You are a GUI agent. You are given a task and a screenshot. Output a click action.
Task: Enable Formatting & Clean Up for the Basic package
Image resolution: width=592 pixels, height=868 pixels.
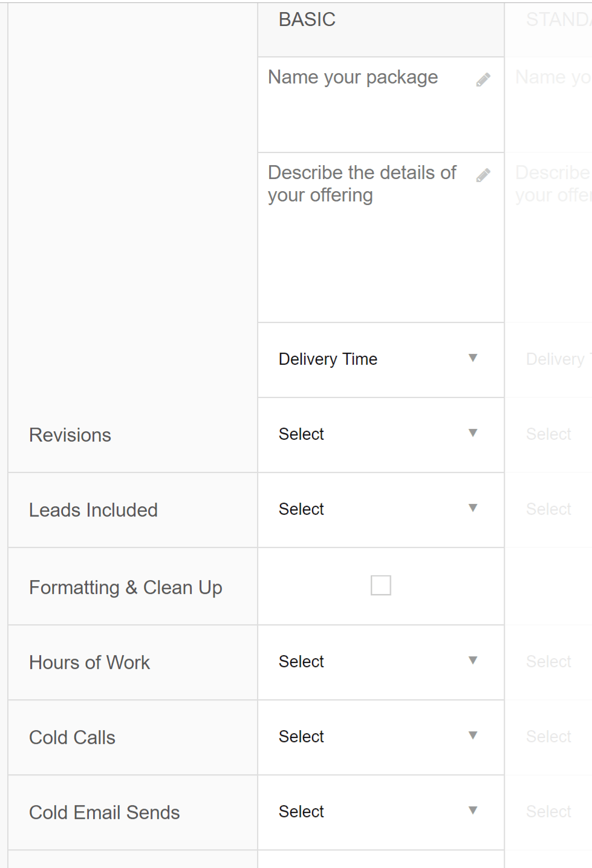pos(380,585)
